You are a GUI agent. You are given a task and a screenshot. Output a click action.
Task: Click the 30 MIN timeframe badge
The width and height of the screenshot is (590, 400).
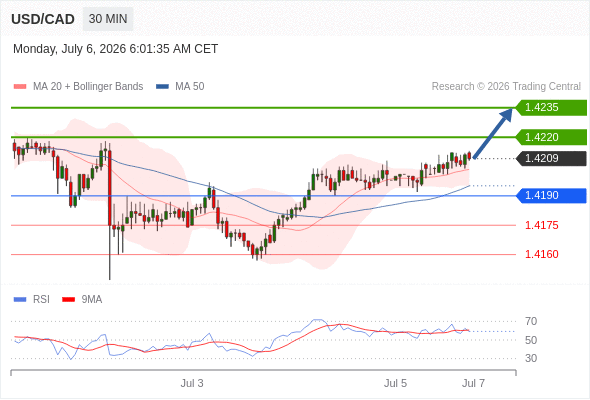click(x=108, y=19)
